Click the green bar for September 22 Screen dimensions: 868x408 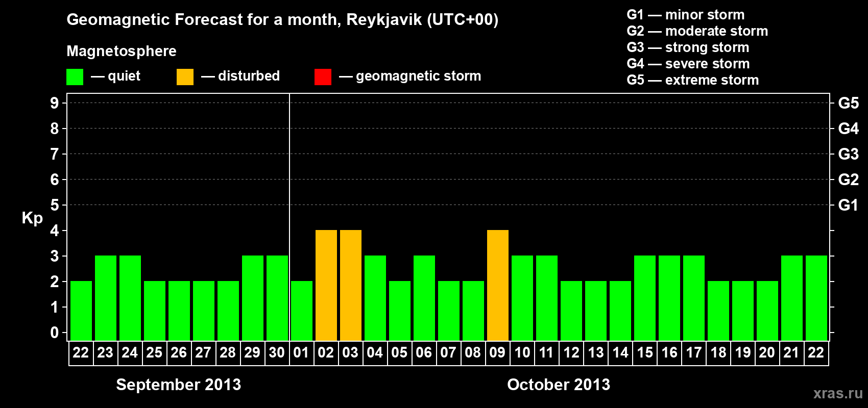point(81,311)
